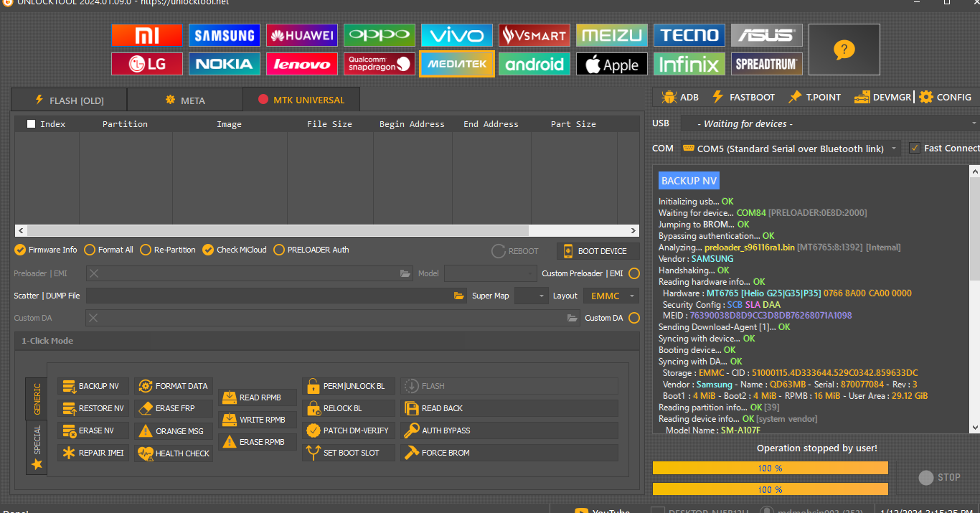Switch to the META tab
The image size is (980, 513).
[x=185, y=100]
